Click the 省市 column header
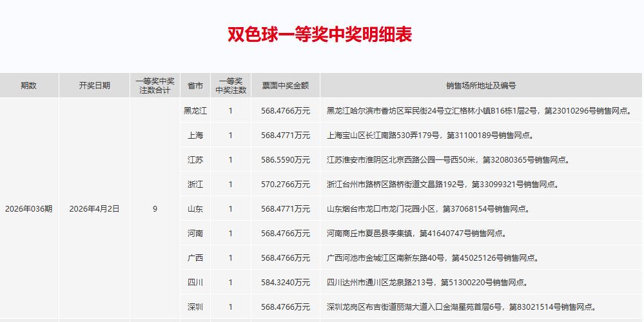Image resolution: width=644 pixels, height=322 pixels. point(195,86)
